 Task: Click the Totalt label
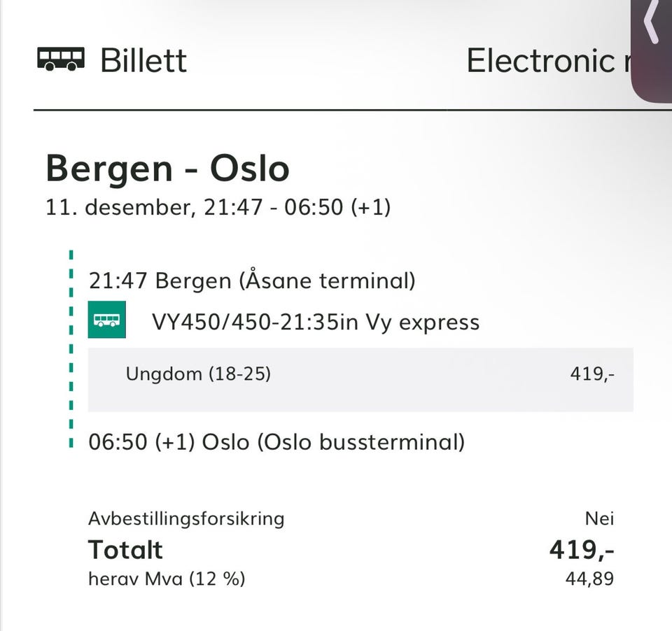pyautogui.click(x=125, y=550)
